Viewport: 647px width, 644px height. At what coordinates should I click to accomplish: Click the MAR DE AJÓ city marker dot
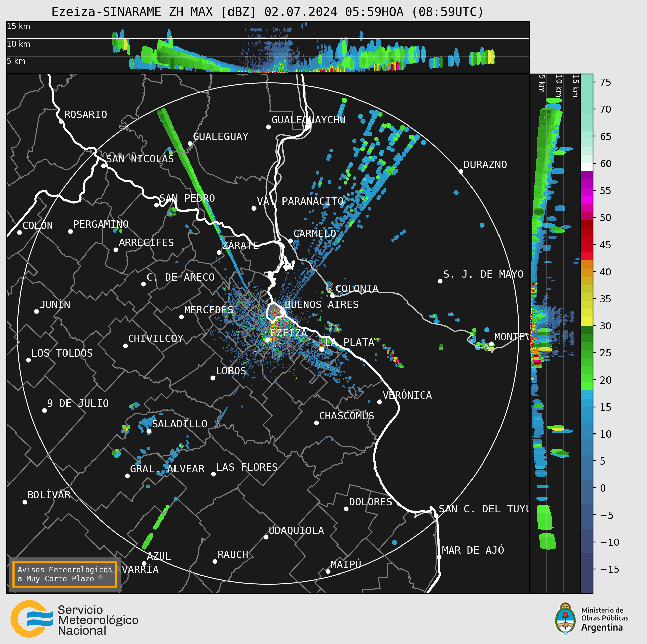click(439, 557)
